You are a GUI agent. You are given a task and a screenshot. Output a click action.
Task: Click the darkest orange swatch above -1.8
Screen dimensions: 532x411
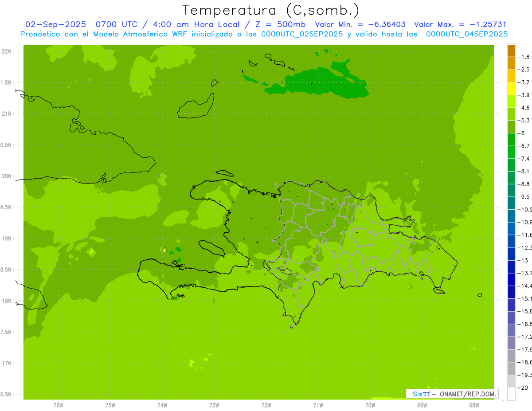(x=511, y=51)
